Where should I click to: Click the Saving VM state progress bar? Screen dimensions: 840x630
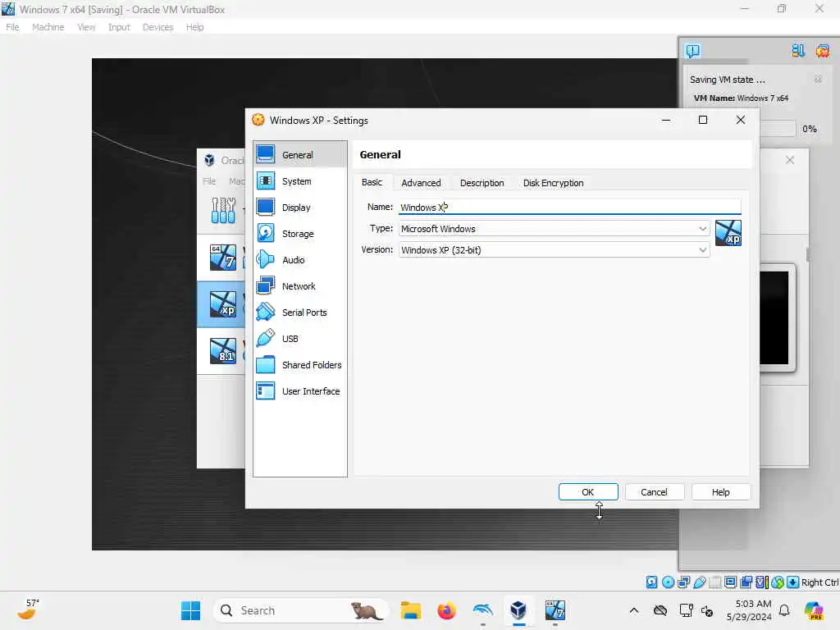(x=778, y=129)
